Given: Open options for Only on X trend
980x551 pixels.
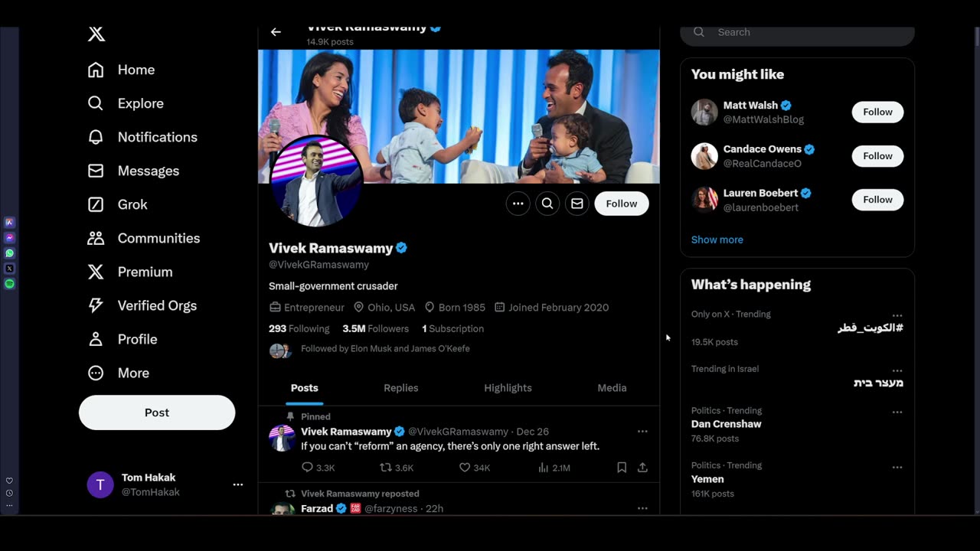Looking at the screenshot, I should [897, 315].
